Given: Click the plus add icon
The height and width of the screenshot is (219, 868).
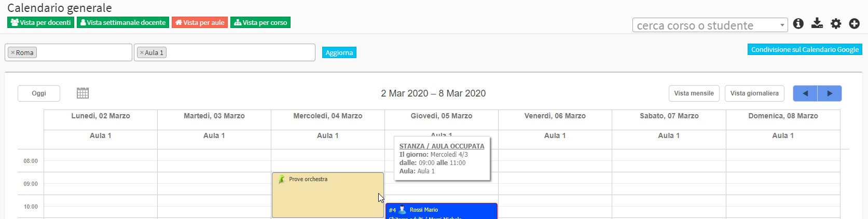Looking at the screenshot, I should [855, 23].
